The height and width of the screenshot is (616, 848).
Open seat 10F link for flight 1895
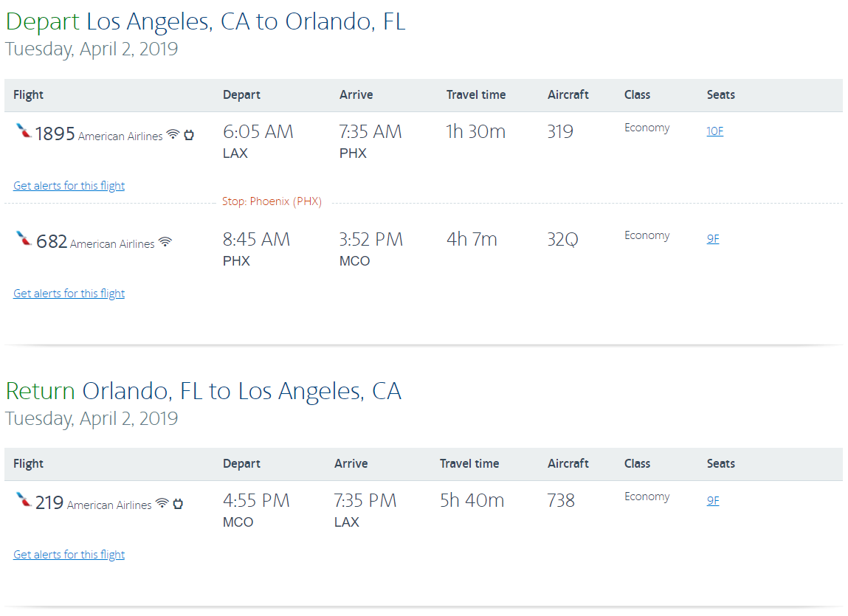714,131
